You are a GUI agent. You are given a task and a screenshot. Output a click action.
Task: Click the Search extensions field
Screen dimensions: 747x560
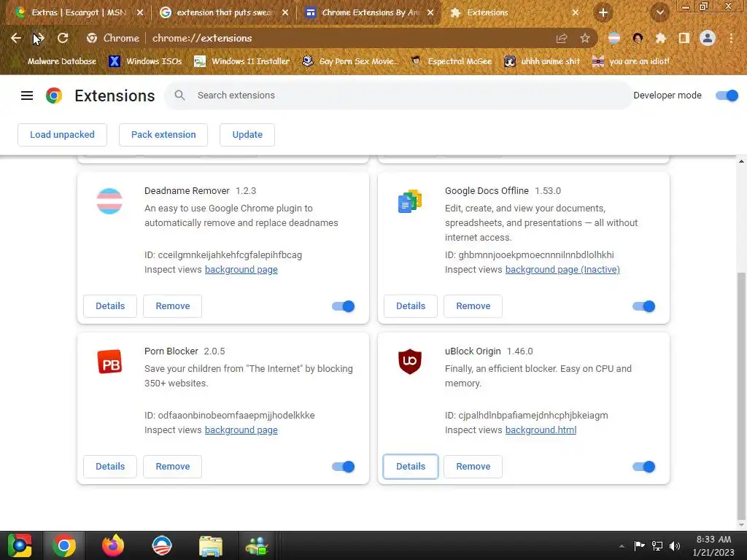[398, 96]
